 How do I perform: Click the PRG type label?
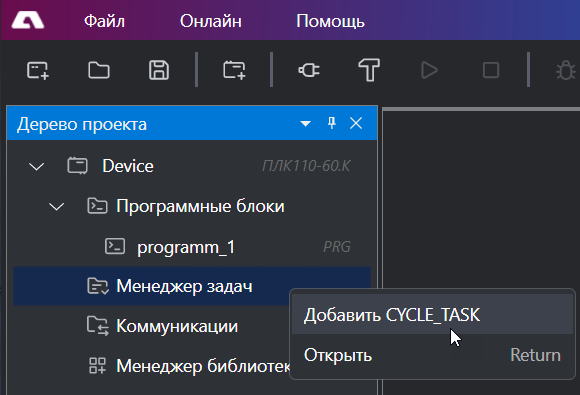[337, 247]
